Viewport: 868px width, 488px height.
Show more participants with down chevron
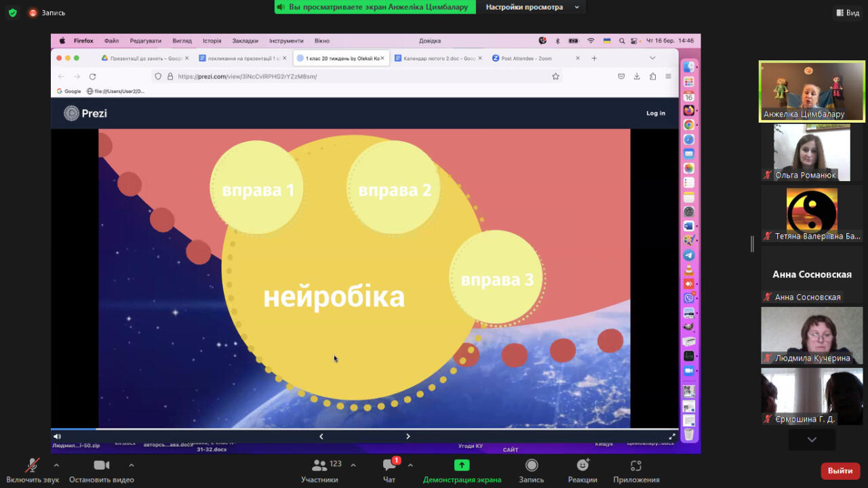click(x=812, y=439)
